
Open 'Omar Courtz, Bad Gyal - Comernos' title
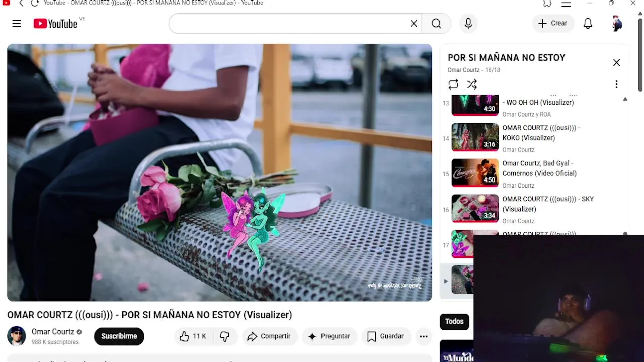pyautogui.click(x=539, y=168)
